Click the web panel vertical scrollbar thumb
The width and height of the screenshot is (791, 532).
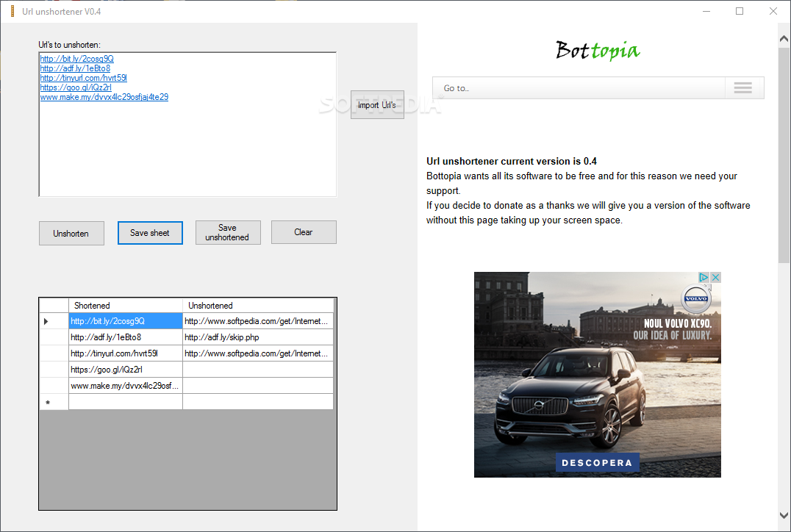tap(784, 155)
